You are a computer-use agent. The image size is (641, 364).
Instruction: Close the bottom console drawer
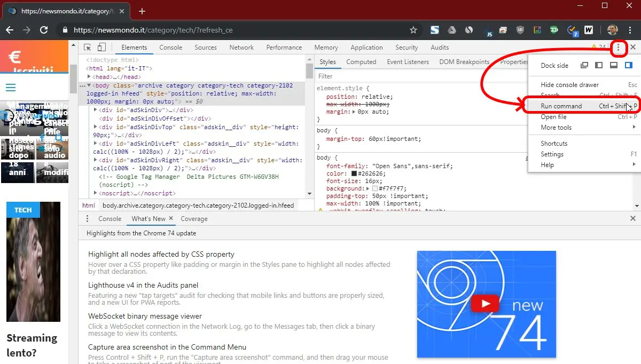(x=633, y=218)
